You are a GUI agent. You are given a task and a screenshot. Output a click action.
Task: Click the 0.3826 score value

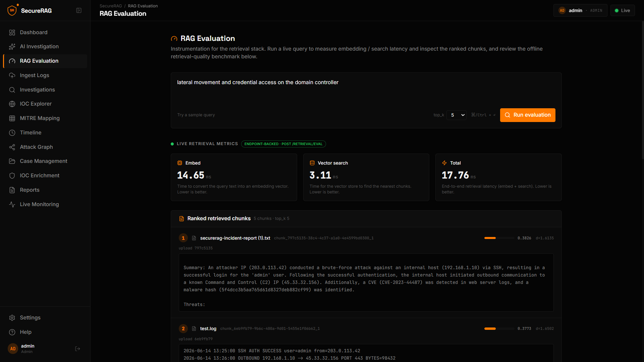(524, 238)
